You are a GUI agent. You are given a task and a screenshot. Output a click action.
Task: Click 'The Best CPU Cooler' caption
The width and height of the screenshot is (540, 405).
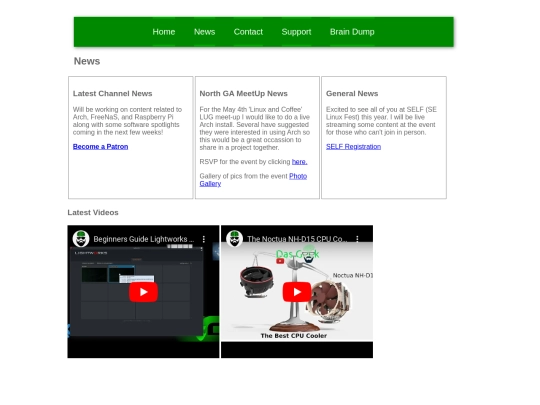coord(294,335)
